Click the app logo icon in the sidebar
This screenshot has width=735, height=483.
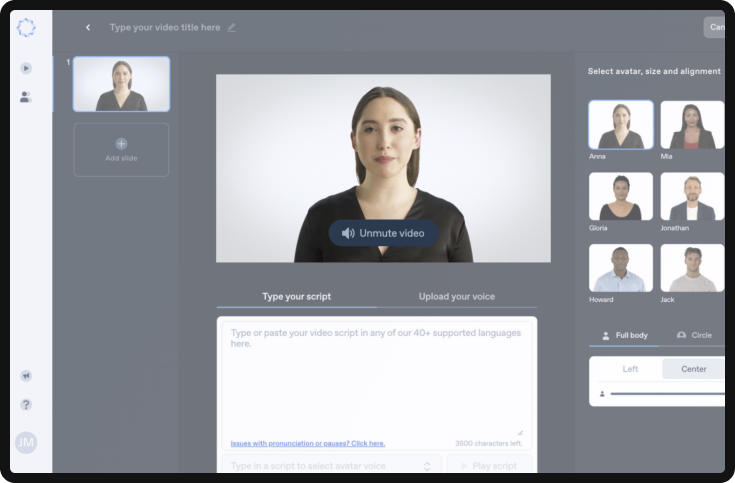26,27
